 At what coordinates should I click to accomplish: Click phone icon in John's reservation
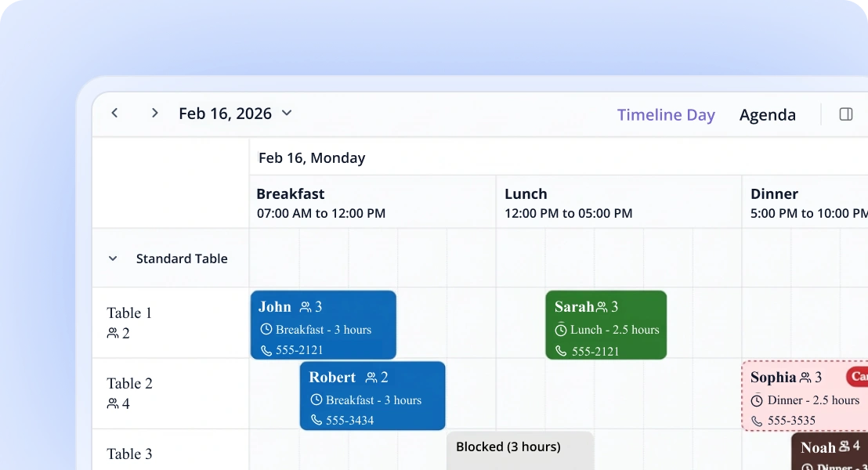266,350
